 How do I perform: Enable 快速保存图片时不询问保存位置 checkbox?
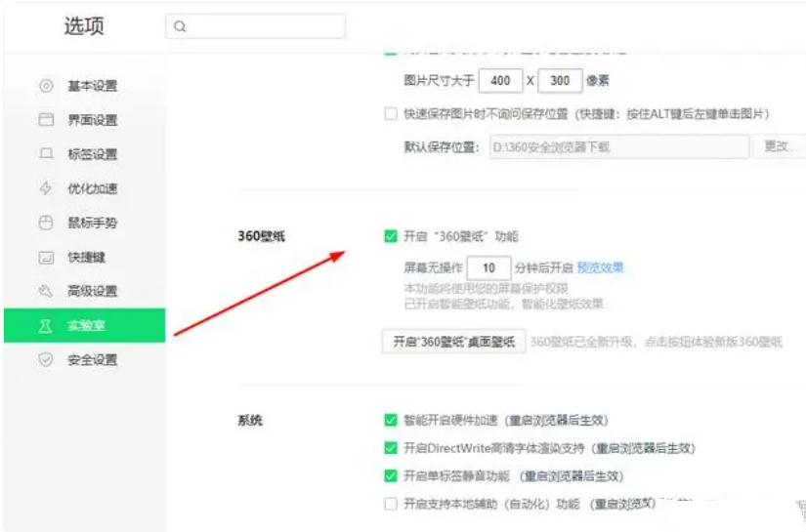pos(391,113)
